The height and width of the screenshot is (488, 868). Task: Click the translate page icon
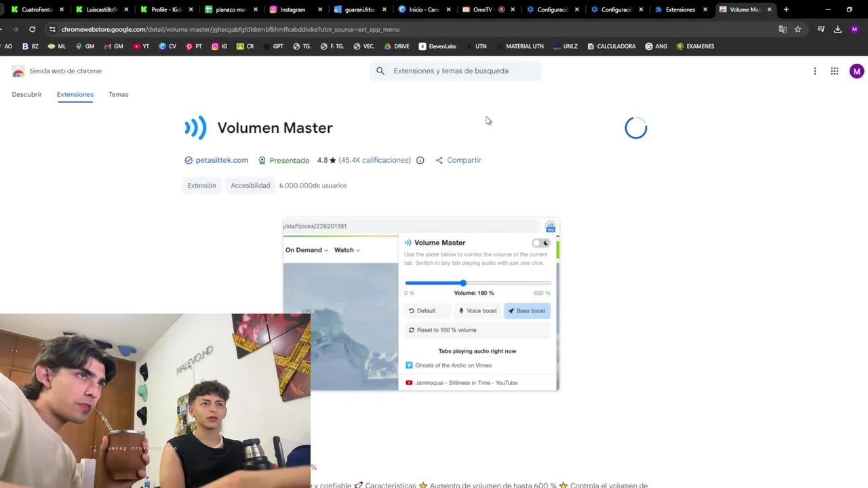pos(783,29)
